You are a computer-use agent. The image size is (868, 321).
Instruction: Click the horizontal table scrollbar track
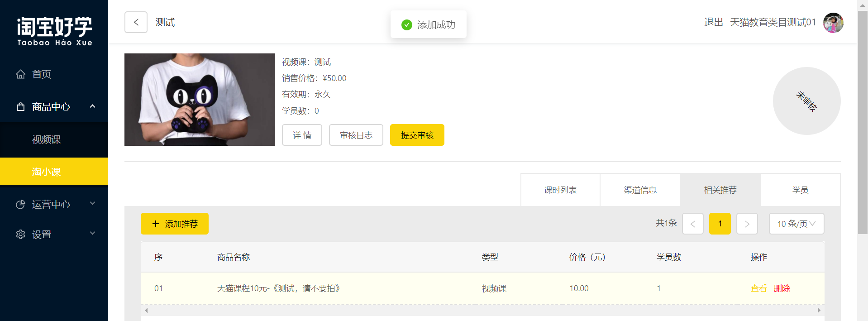pos(482,310)
